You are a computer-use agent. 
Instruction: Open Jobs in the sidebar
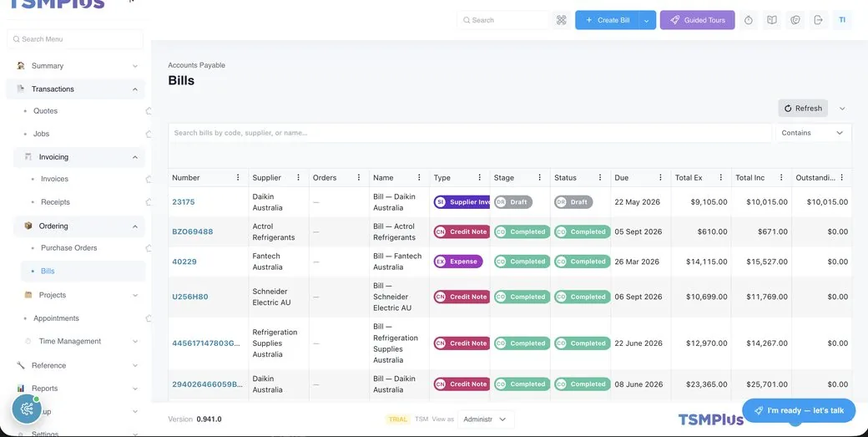tap(42, 134)
